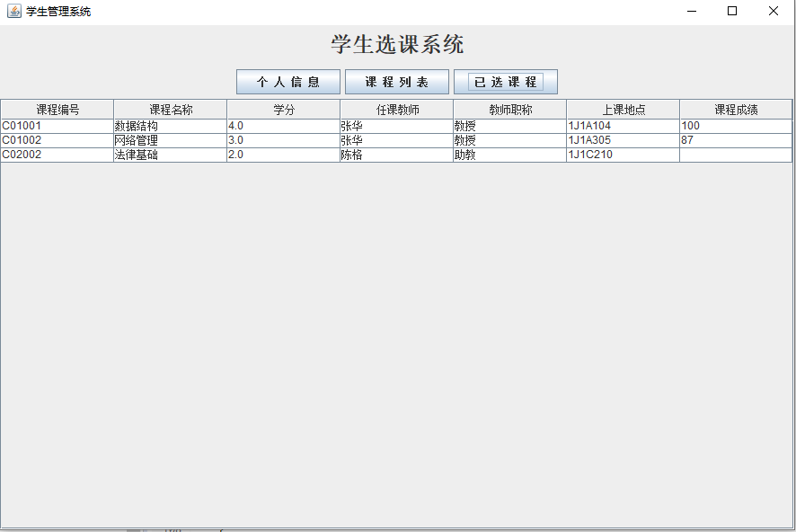View 已选课程 list
The image size is (796, 532).
[506, 82]
